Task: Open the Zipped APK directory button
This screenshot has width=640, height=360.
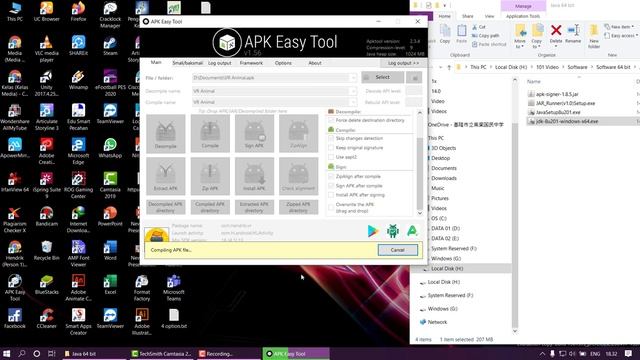Action: (298, 207)
